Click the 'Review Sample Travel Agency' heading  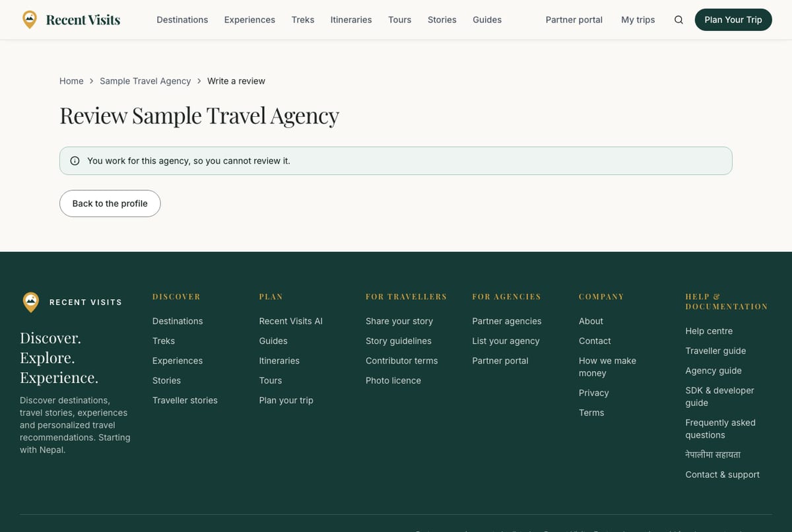[199, 116]
